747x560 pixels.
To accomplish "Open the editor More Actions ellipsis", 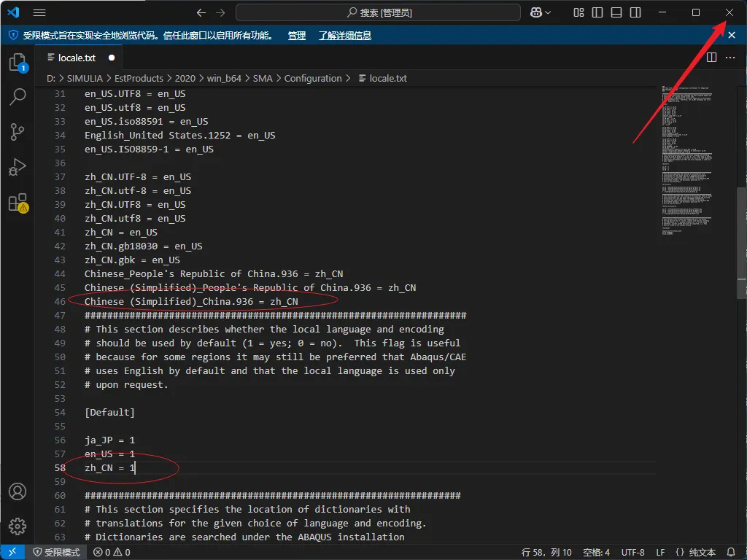I will (x=730, y=58).
